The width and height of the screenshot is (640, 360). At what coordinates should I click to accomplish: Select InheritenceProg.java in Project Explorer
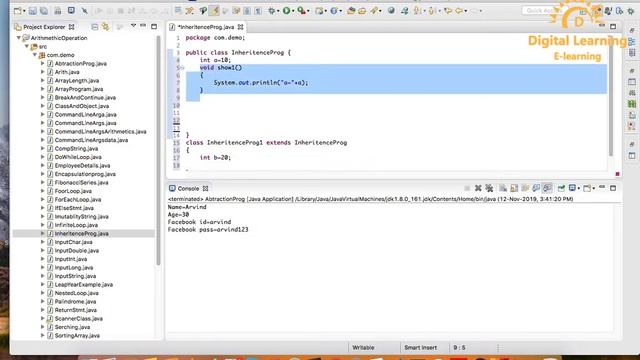point(81,233)
